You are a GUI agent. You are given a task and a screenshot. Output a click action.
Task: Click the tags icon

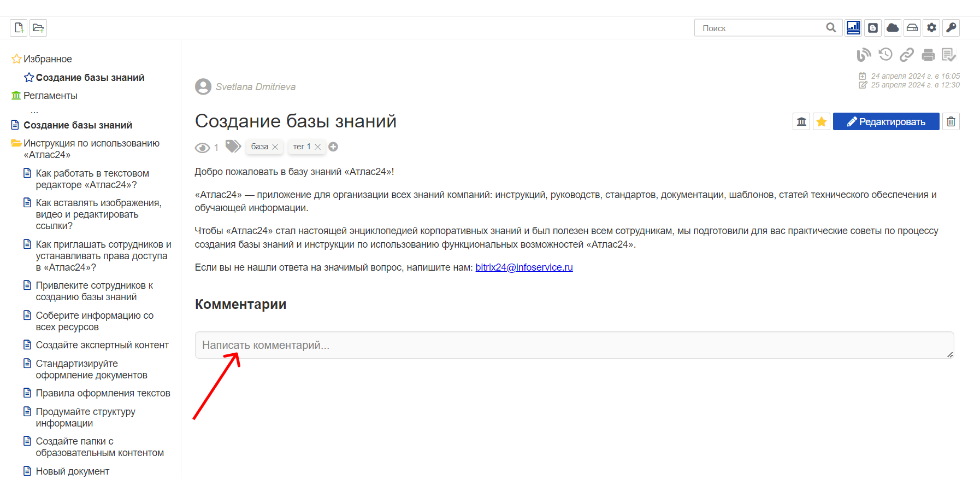pyautogui.click(x=233, y=146)
